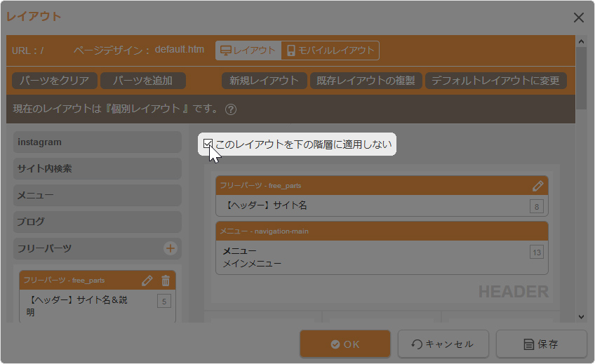Click the パーツをクリア button

coord(54,81)
